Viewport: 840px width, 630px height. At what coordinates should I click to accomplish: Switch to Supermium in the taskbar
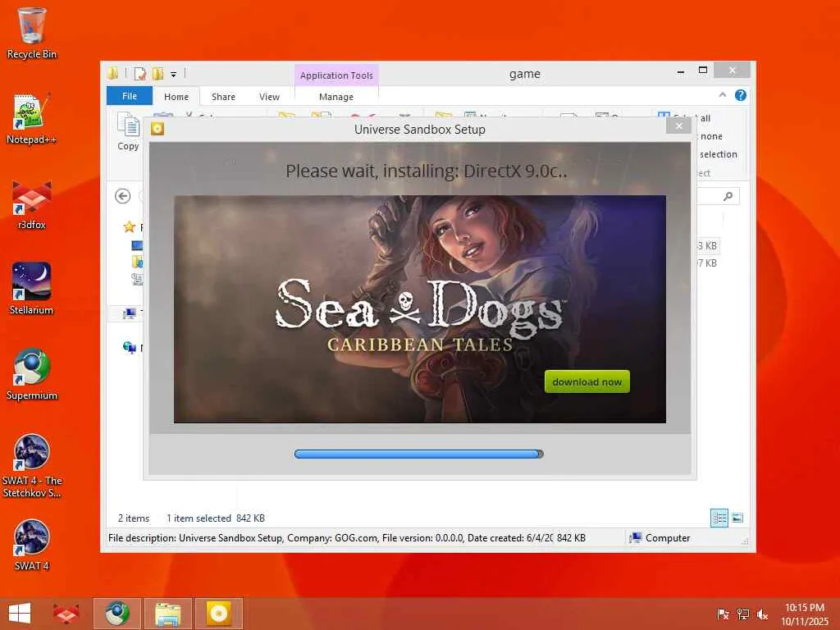(x=117, y=614)
